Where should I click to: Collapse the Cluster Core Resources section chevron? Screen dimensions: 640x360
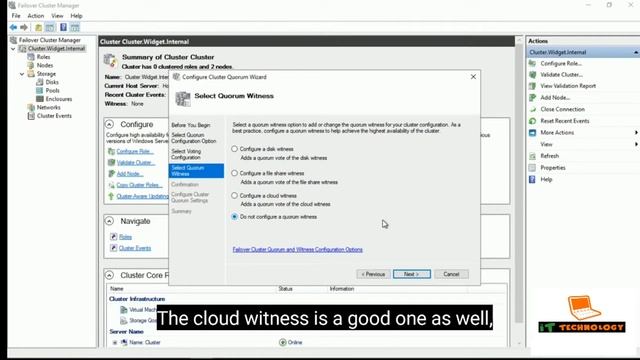(109, 275)
